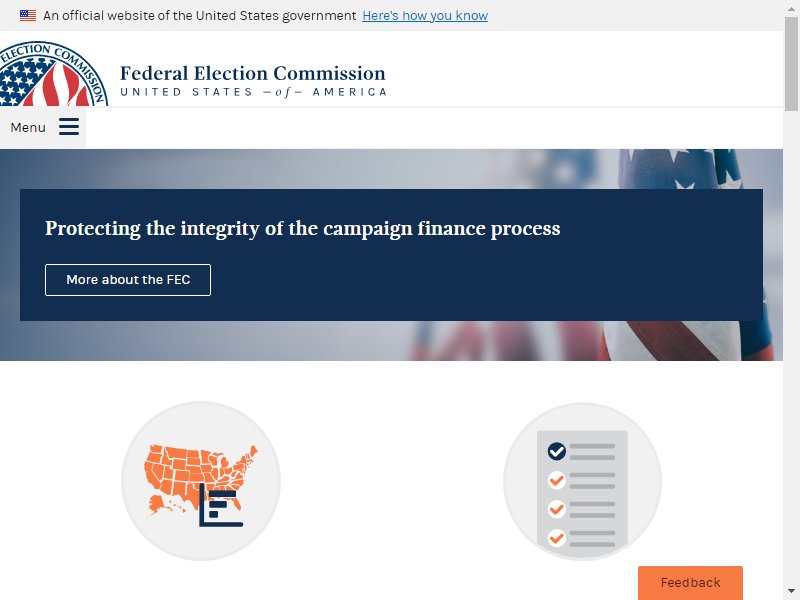Click the "UNITED STATES of AMERICA" subtitle text
This screenshot has width=800, height=600.
coord(254,92)
